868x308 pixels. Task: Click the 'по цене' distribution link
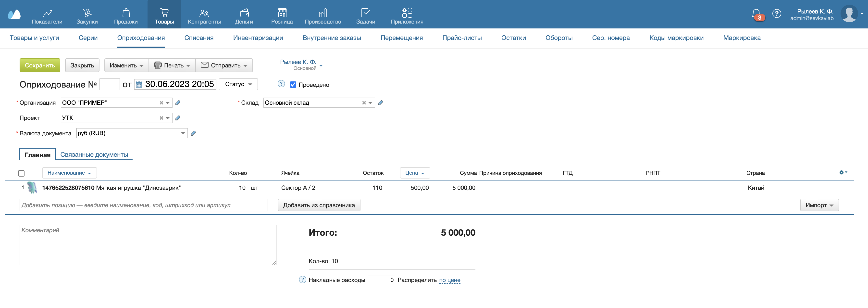(449, 280)
